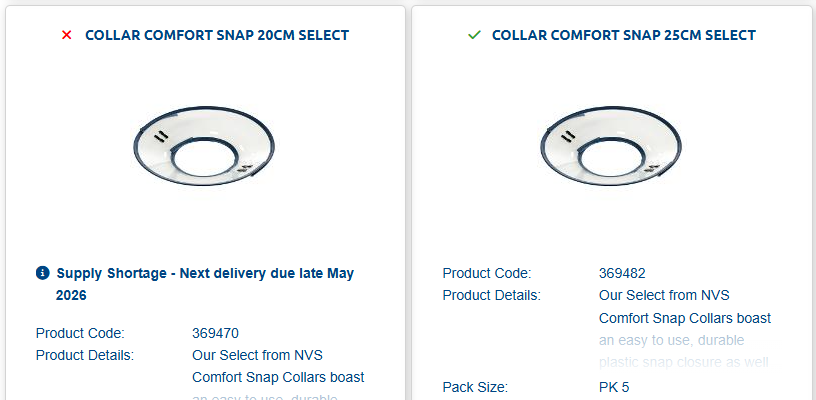Click the 20CM card product details description
This screenshot has width=816, height=400.
(x=278, y=366)
